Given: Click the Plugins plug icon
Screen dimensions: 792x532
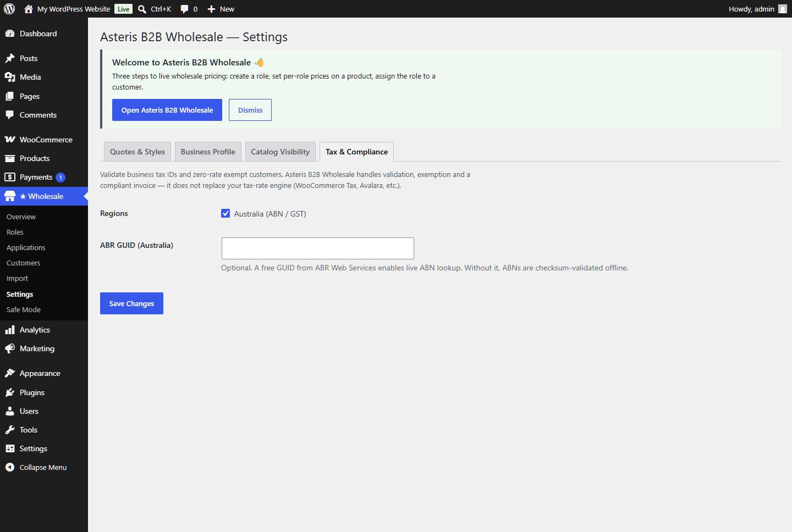Looking at the screenshot, I should point(10,392).
